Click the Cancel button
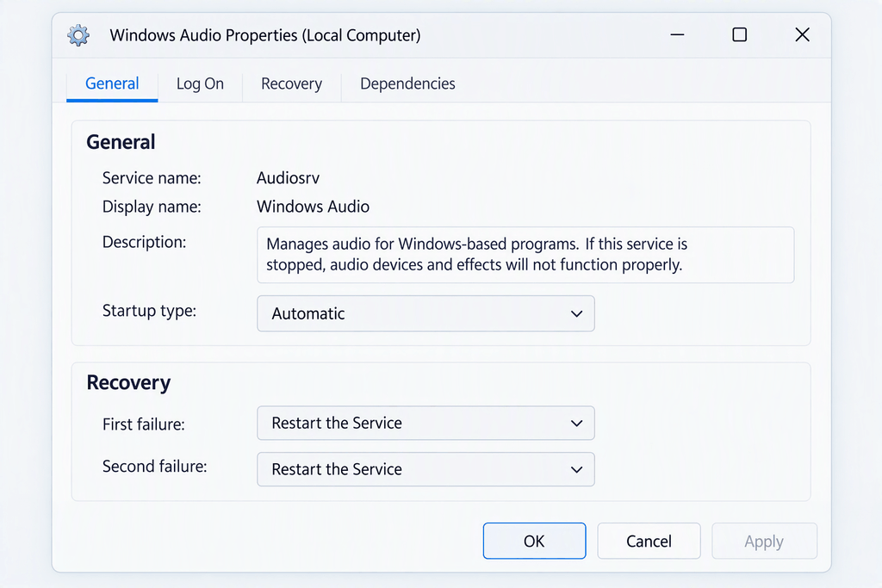 pyautogui.click(x=649, y=541)
